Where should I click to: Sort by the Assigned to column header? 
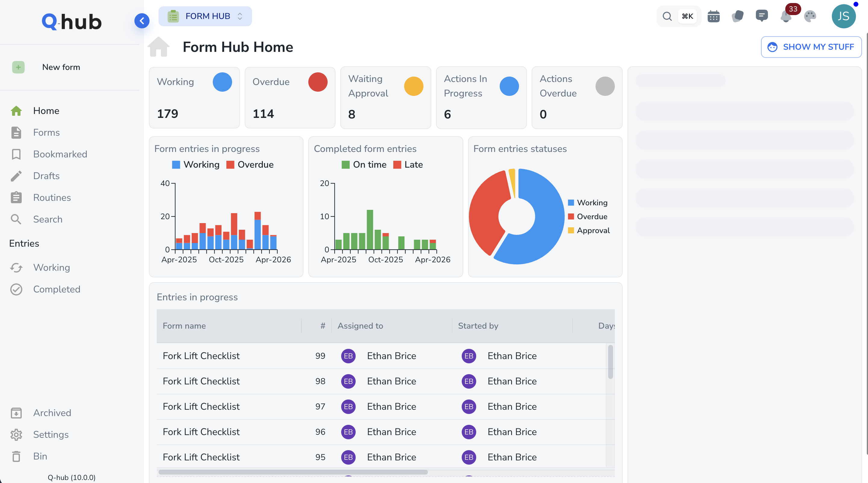point(360,326)
